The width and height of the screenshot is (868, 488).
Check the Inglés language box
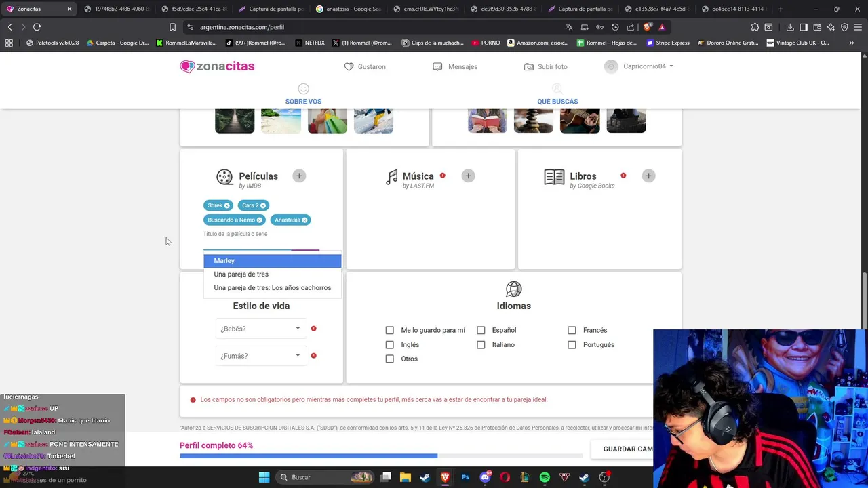pyautogui.click(x=389, y=344)
